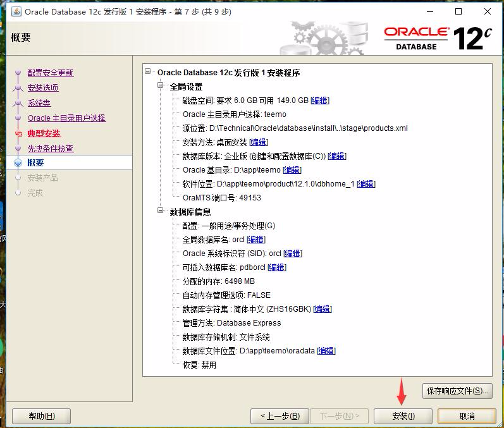Viewport: 504px width, 428px height.
Task: Click the 取消 cancel button
Action: tap(467, 416)
